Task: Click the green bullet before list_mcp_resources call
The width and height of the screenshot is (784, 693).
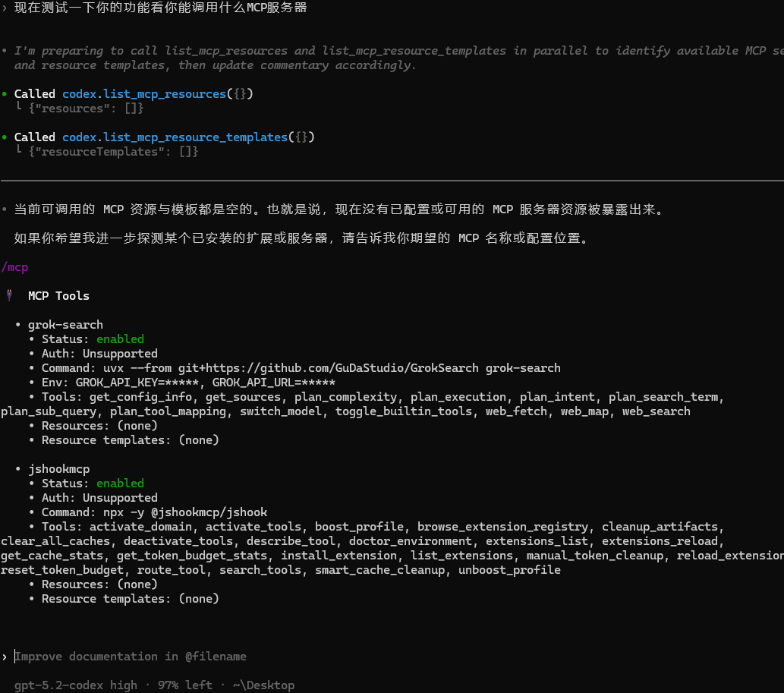Action: pyautogui.click(x=5, y=94)
